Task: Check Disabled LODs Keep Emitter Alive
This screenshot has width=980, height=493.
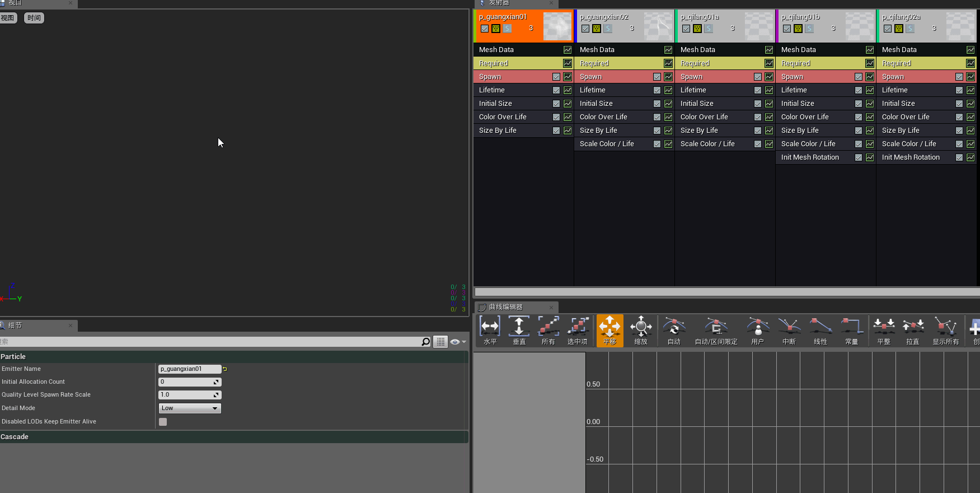Action: [163, 422]
